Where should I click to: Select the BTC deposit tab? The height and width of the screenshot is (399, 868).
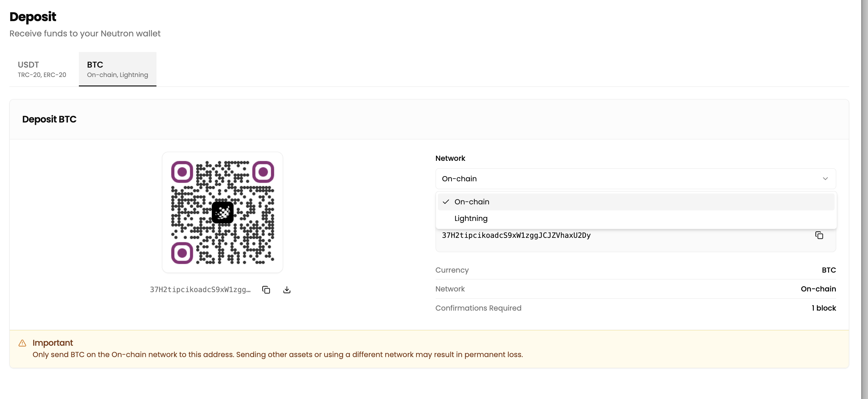(x=117, y=69)
